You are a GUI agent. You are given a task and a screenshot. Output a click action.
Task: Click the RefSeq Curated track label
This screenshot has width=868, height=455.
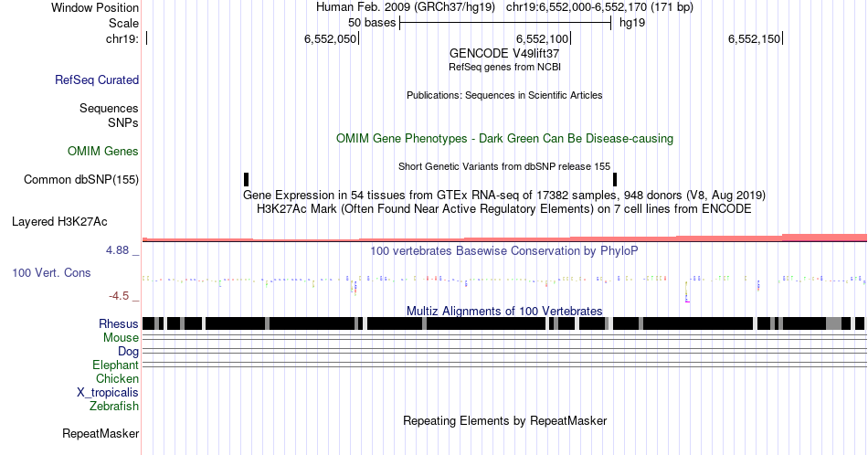(x=97, y=79)
